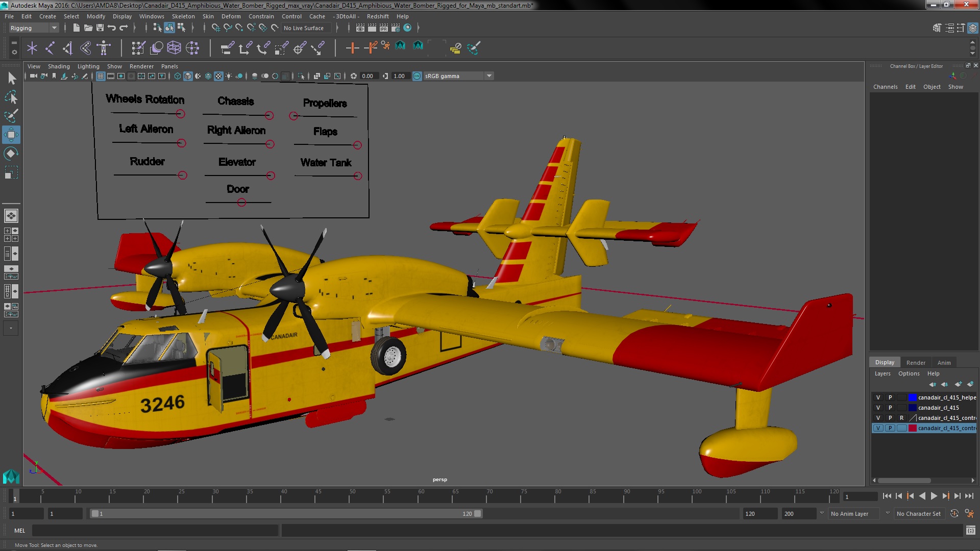Switch to the Anim layer tab
980x551 pixels.
click(x=944, y=363)
